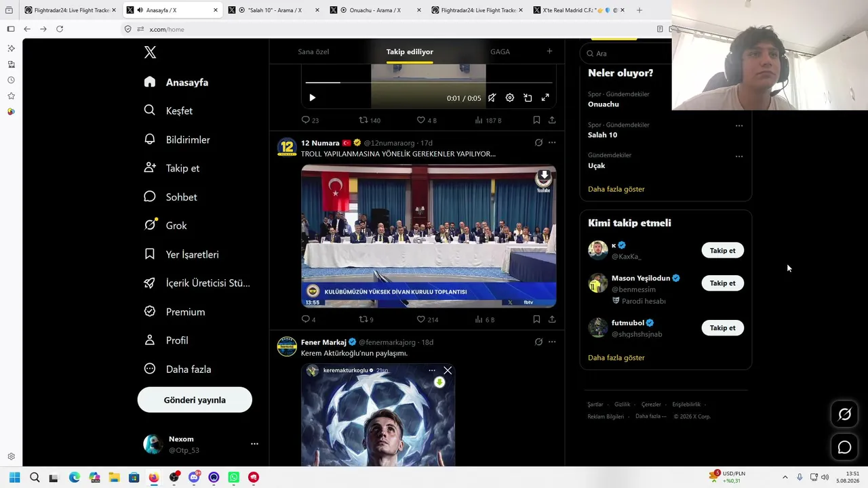The image size is (868, 488).
Task: Open a new browser tab
Action: (639, 10)
